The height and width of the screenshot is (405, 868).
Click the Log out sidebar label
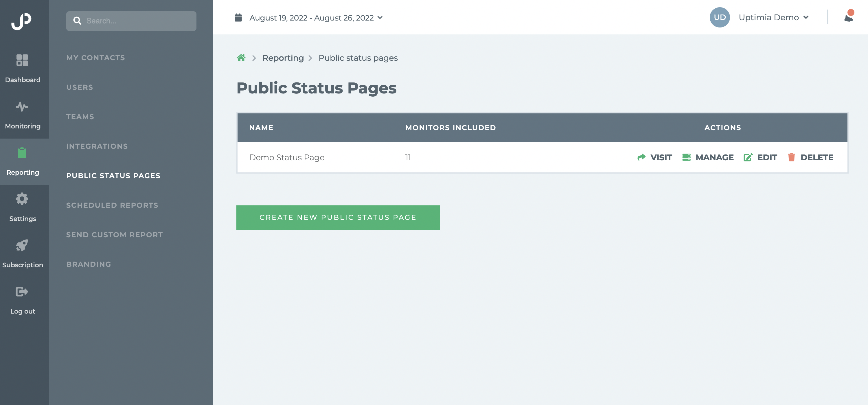pyautogui.click(x=23, y=311)
